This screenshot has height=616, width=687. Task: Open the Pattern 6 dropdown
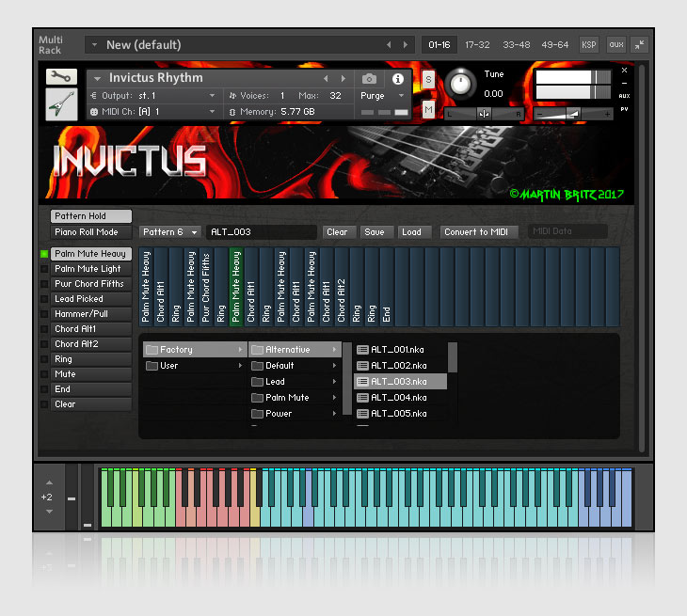170,232
